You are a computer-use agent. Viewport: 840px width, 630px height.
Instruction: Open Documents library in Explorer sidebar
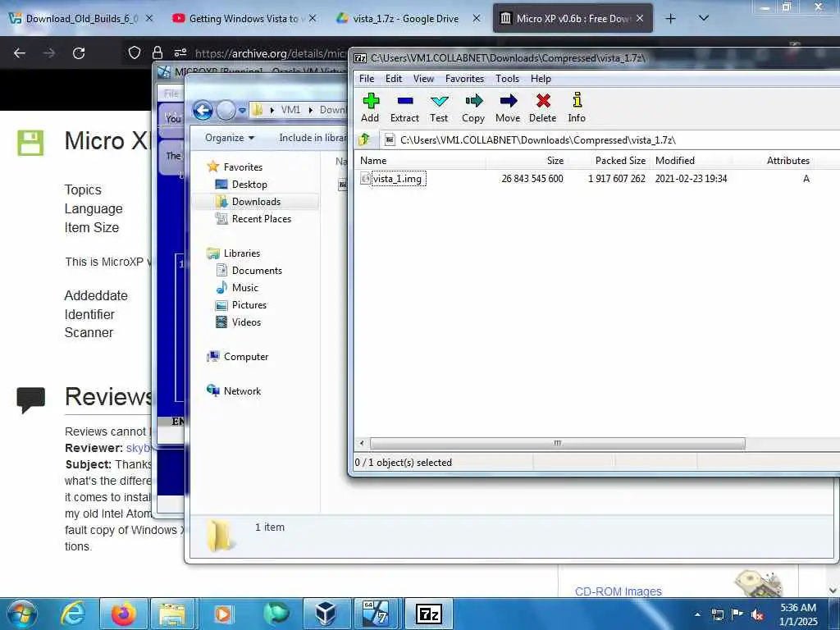tap(257, 271)
